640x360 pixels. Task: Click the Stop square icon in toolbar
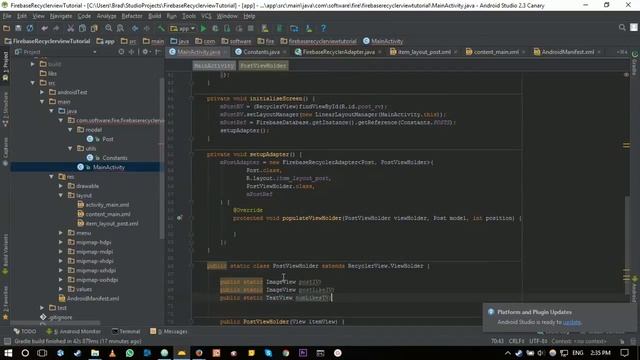click(251, 28)
